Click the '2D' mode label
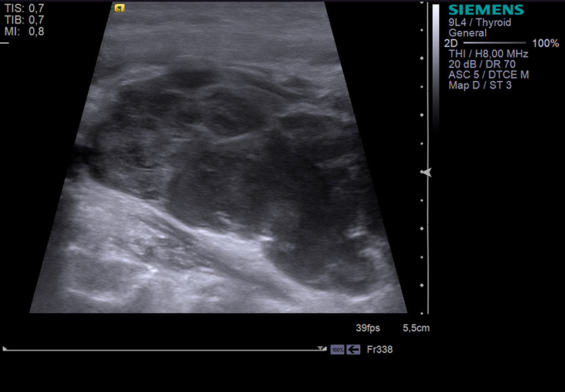The height and width of the screenshot is (392, 565). coord(451,43)
